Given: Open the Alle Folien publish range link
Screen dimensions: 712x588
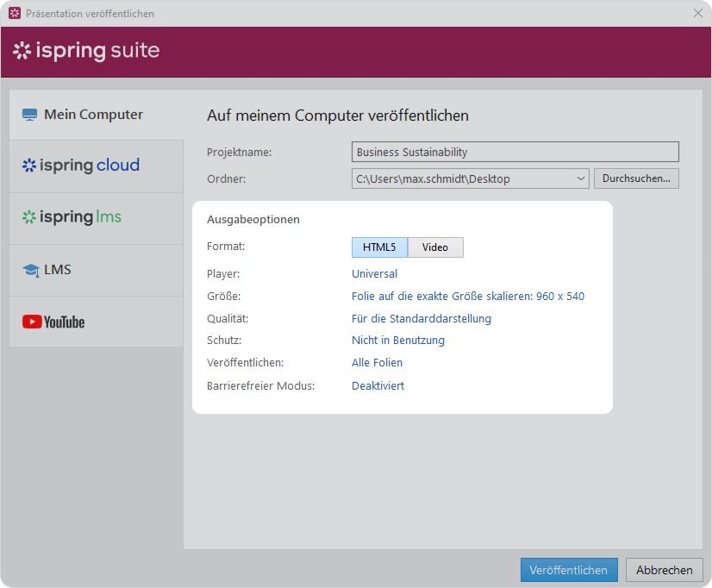Looking at the screenshot, I should point(377,363).
